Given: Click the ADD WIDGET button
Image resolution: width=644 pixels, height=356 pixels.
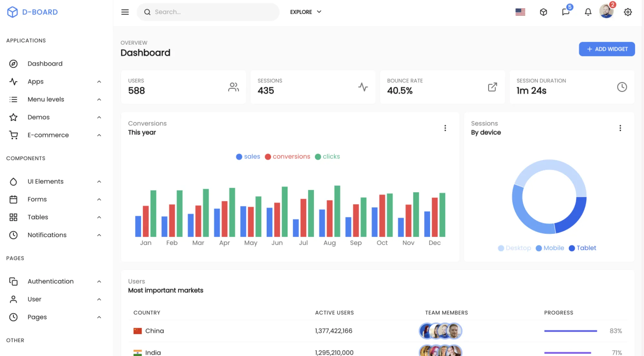Looking at the screenshot, I should click(x=607, y=49).
